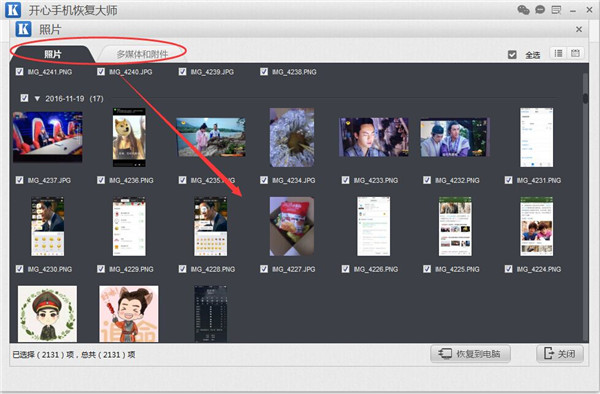The image size is (600, 394).
Task: Click the K logo in the 照片 panel
Action: (23, 29)
